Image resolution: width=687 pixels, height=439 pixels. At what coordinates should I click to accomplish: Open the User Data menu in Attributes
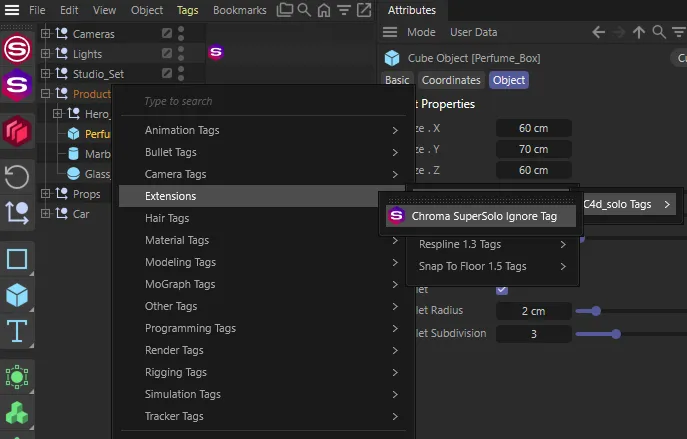click(x=474, y=32)
